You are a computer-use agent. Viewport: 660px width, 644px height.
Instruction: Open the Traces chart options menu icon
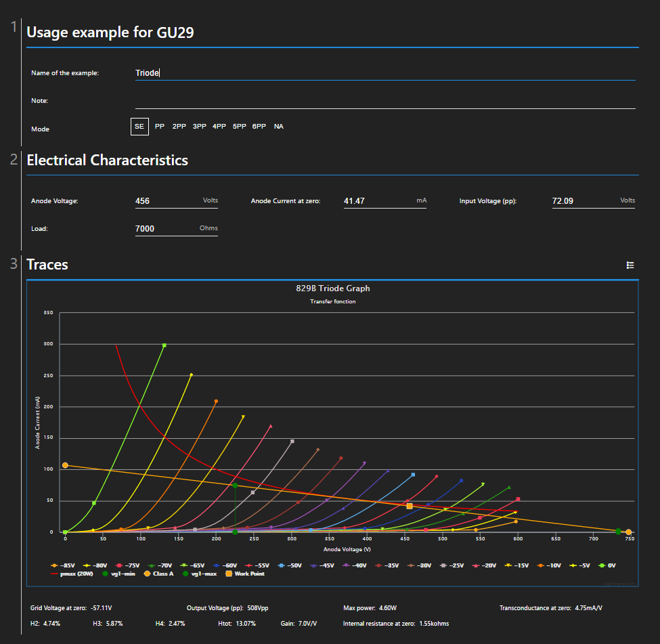pyautogui.click(x=630, y=265)
